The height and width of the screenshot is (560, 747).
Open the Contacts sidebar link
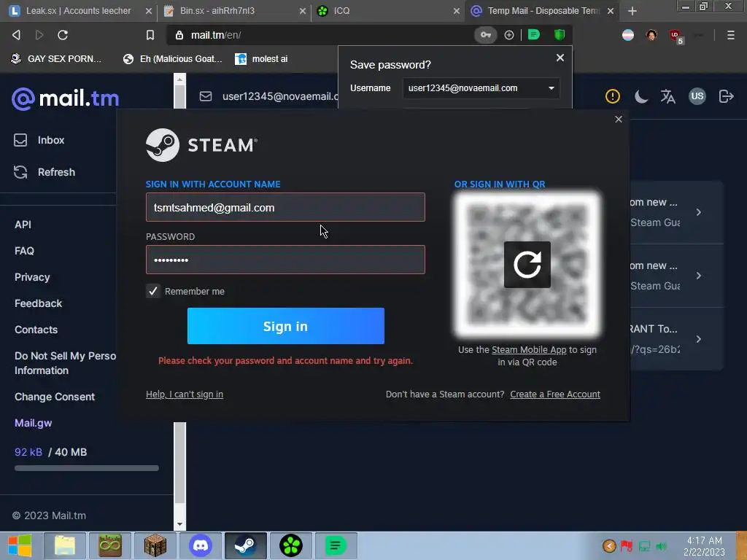point(36,330)
